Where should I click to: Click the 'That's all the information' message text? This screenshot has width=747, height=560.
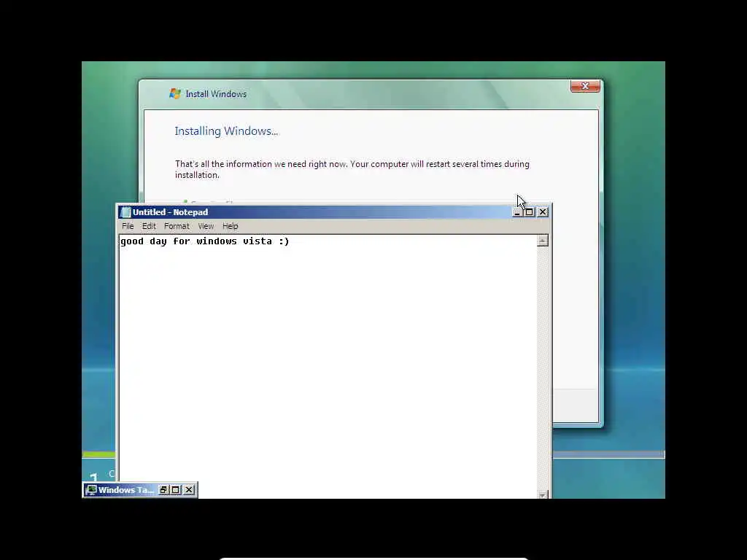pos(352,169)
